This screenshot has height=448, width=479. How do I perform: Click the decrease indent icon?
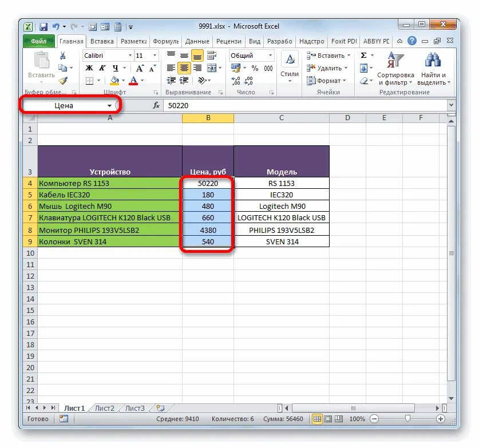(171, 80)
